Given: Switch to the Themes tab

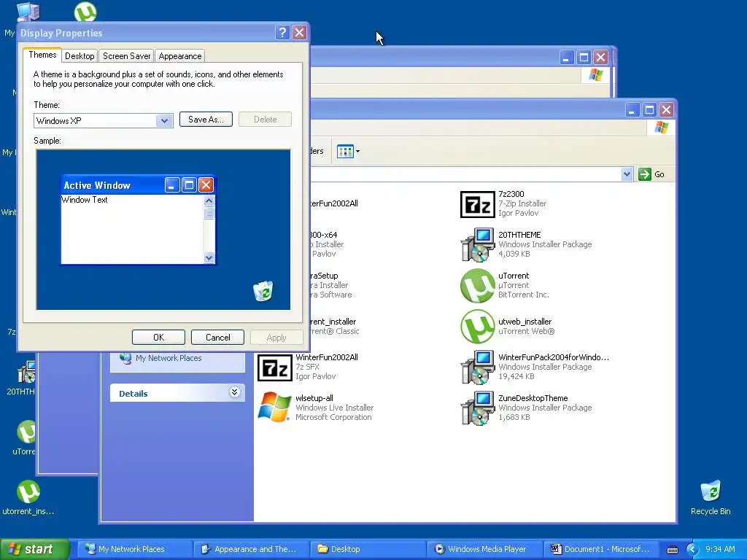Looking at the screenshot, I should click(42, 55).
